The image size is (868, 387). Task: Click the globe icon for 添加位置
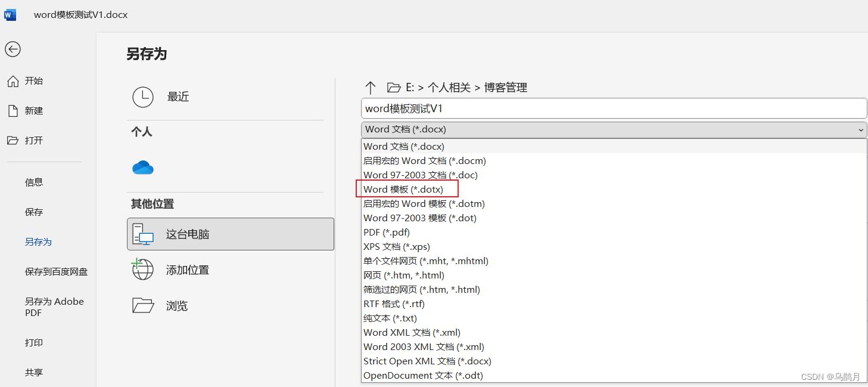pos(142,270)
